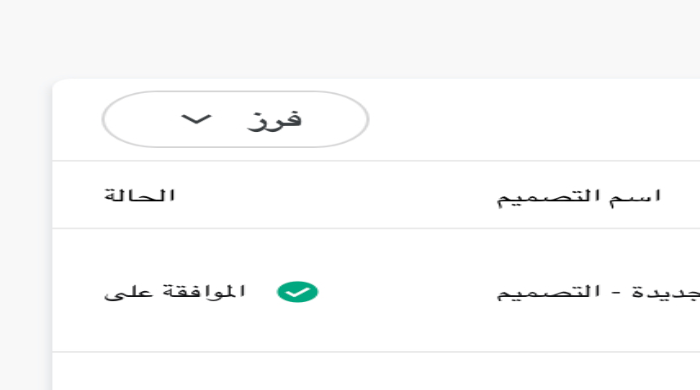Open the فرز sort dropdown
Screen dimensions: 700x390
[235, 119]
